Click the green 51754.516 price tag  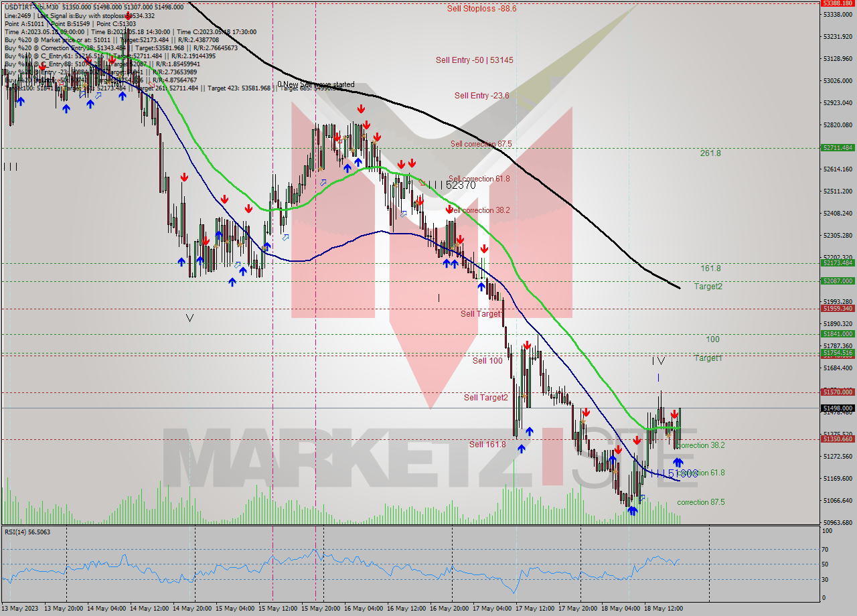tap(838, 352)
